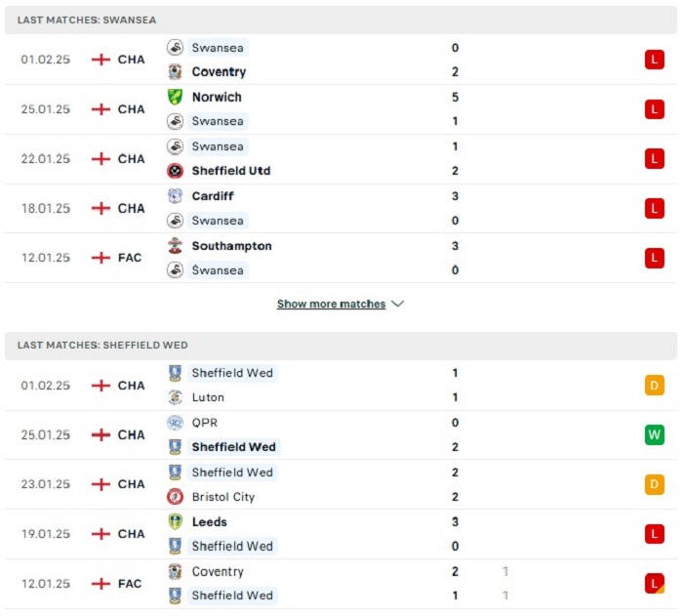Click the Sheffield Utd crest icon
The height and width of the screenshot is (616, 683).
click(175, 171)
